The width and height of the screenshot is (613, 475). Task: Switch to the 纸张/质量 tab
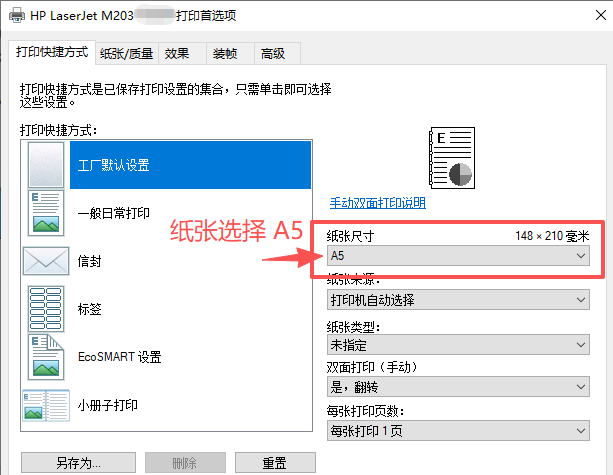[x=127, y=54]
